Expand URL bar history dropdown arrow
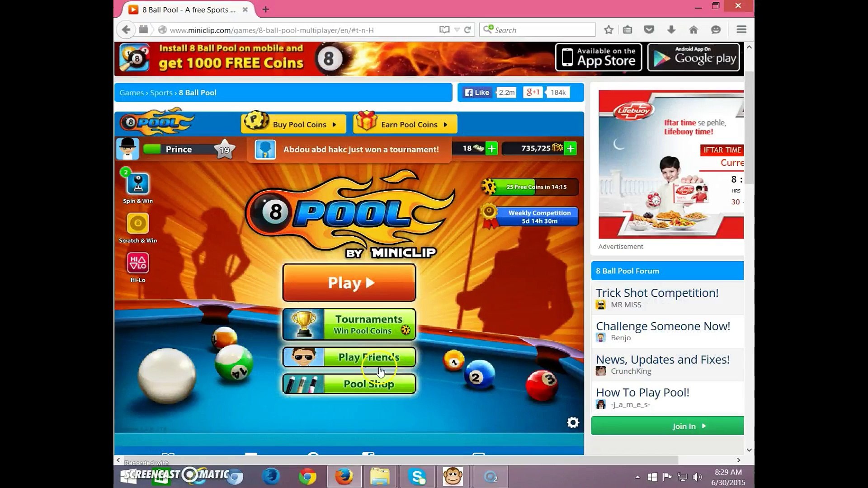Screen dimensions: 868x488 coord(457,30)
